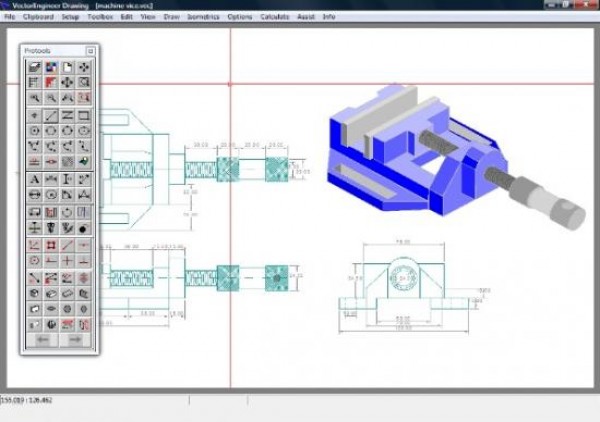Choose the Z-shaped polyline tool
The height and width of the screenshot is (422, 600).
[x=67, y=115]
